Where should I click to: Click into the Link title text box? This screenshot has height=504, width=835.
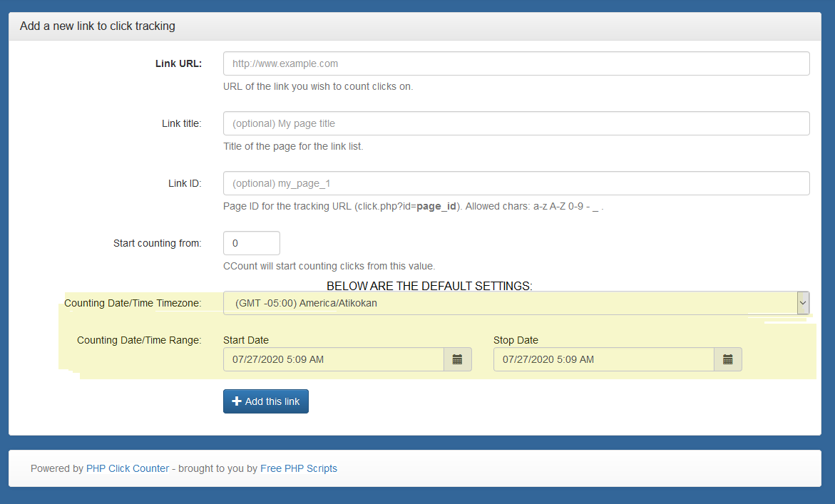pos(516,123)
